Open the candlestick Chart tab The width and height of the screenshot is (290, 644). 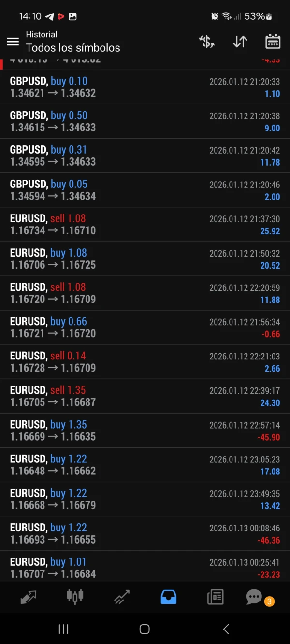pos(75,597)
